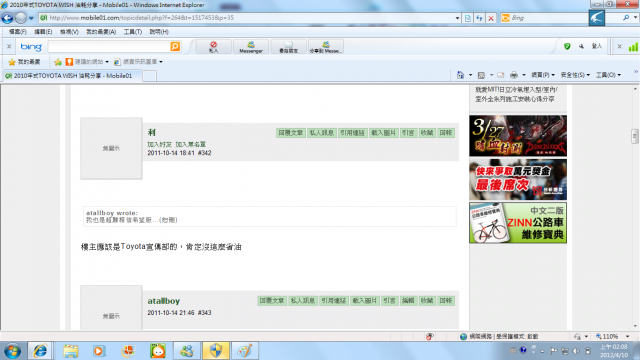This screenshot has height=360, width=640.
Task: Expand the print options dropdown arrow
Action: tap(524, 75)
